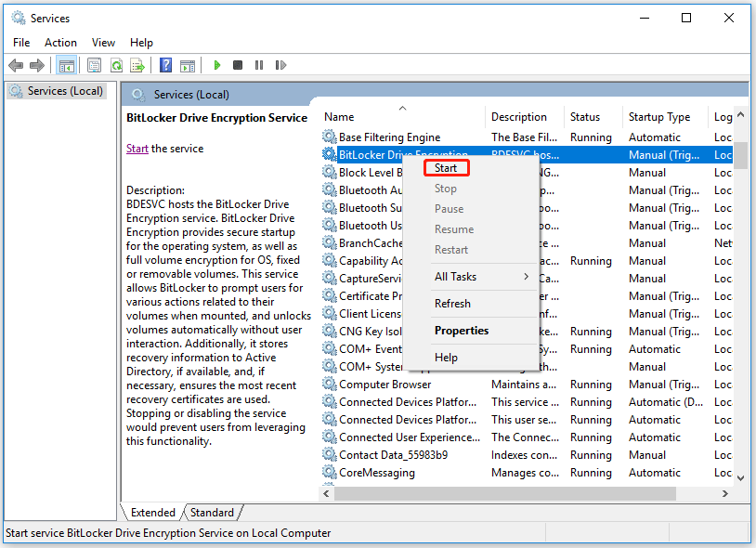Click the gear icon beside Block Level Backup service

click(x=330, y=172)
